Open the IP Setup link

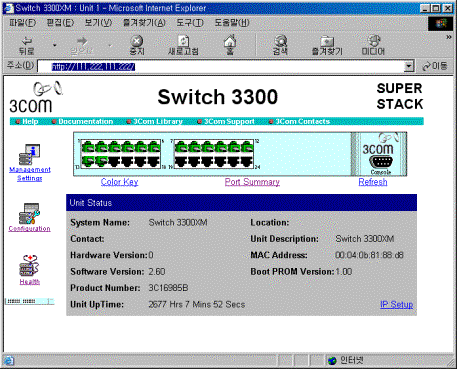397,304
